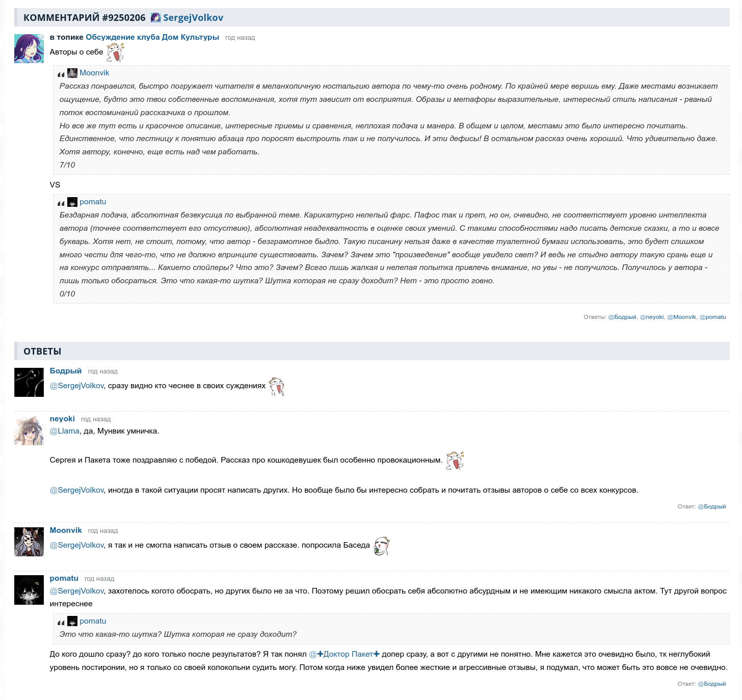Click quote marks icon before pomatu's 0/10 quote
The height and width of the screenshot is (700, 742).
tap(61, 203)
